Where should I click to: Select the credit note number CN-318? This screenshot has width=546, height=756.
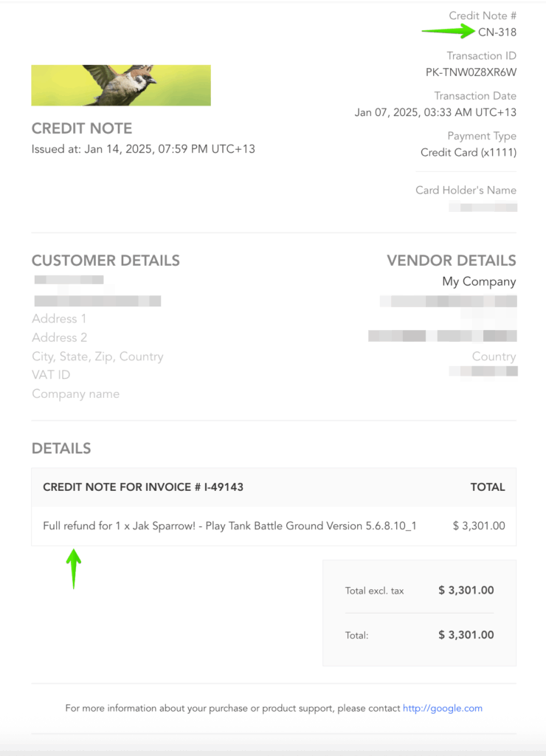[x=497, y=32]
